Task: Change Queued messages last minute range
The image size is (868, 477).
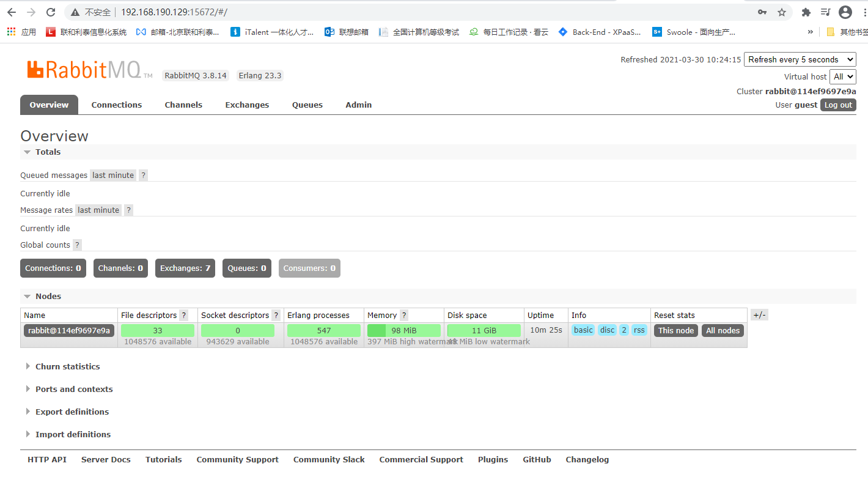Action: 113,176
